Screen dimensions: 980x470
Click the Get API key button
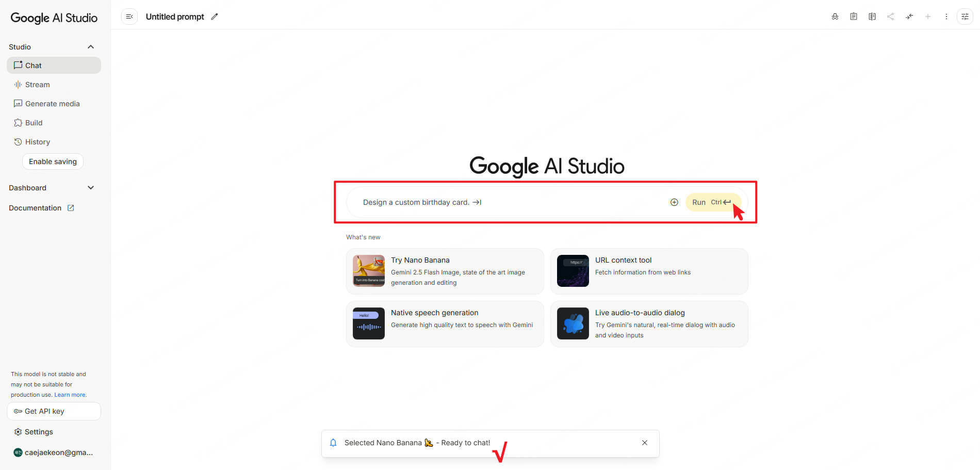point(54,411)
